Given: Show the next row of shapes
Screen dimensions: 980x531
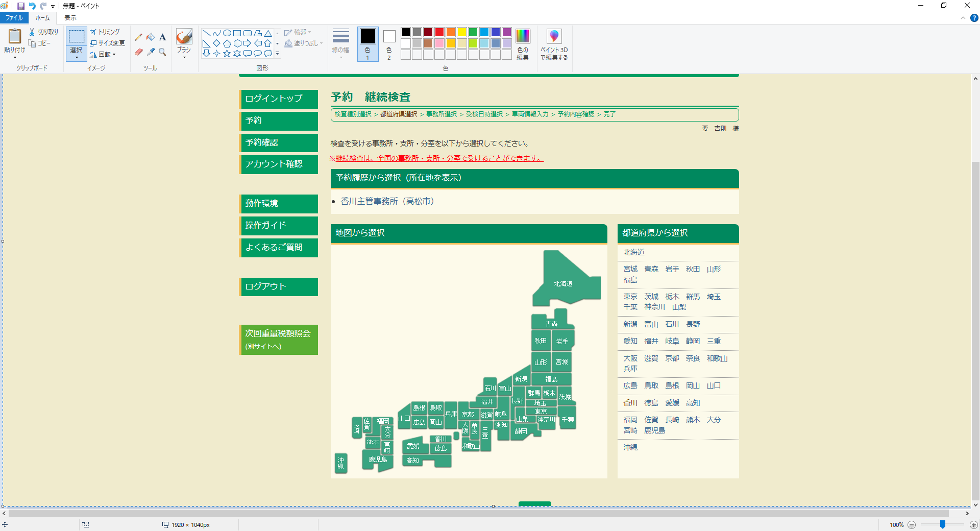Looking at the screenshot, I should [278, 43].
